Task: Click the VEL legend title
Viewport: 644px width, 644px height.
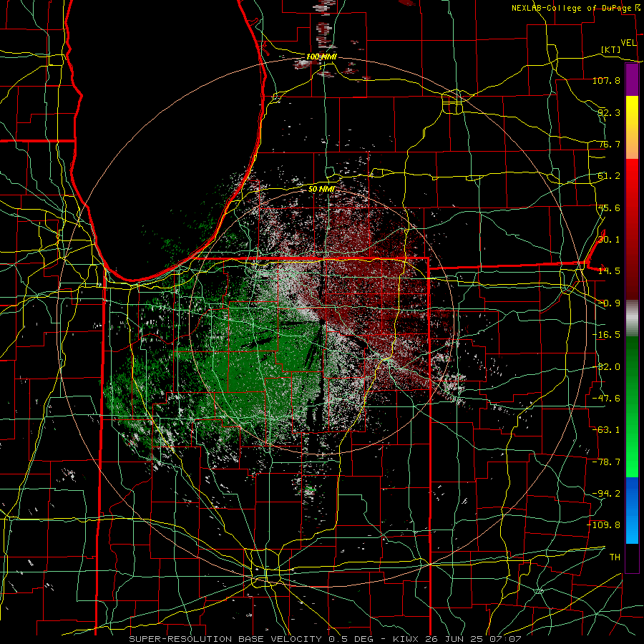Action: [x=628, y=43]
